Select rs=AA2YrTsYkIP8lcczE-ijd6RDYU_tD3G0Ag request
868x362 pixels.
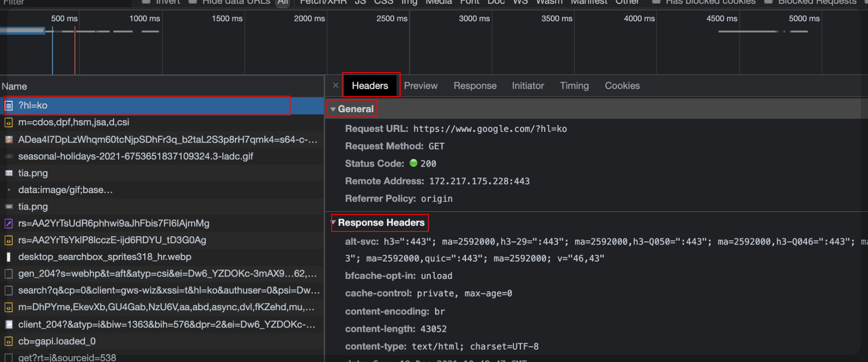[162, 240]
